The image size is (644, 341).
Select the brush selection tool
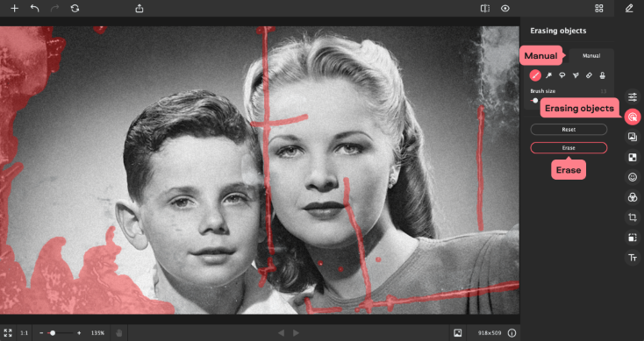(x=534, y=75)
